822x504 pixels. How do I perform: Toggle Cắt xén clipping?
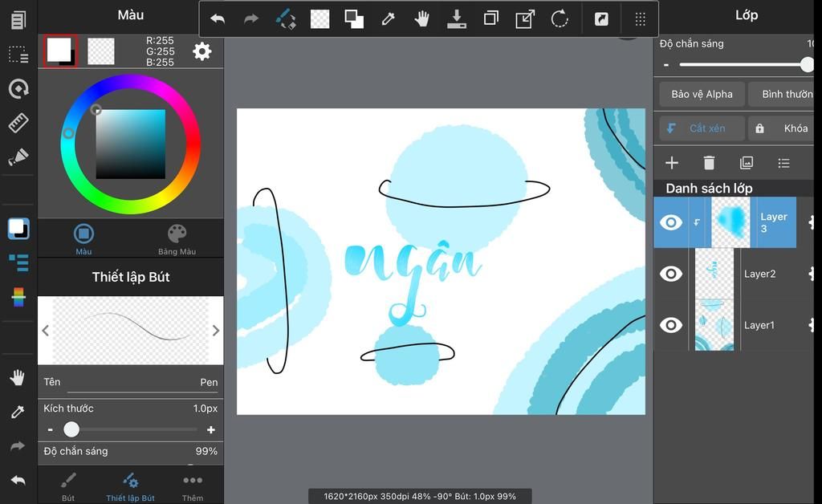tap(702, 128)
